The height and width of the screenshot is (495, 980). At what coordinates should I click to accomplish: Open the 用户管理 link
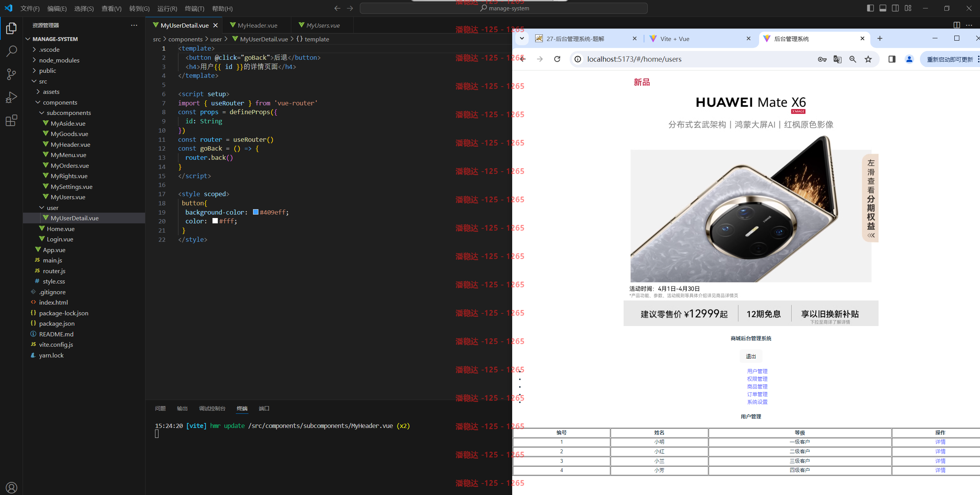(x=757, y=371)
